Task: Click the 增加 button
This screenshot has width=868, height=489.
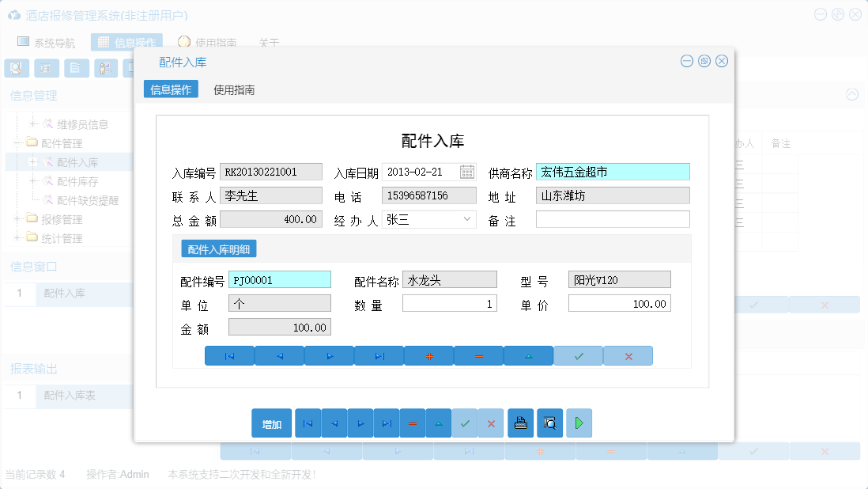Action: [271, 423]
